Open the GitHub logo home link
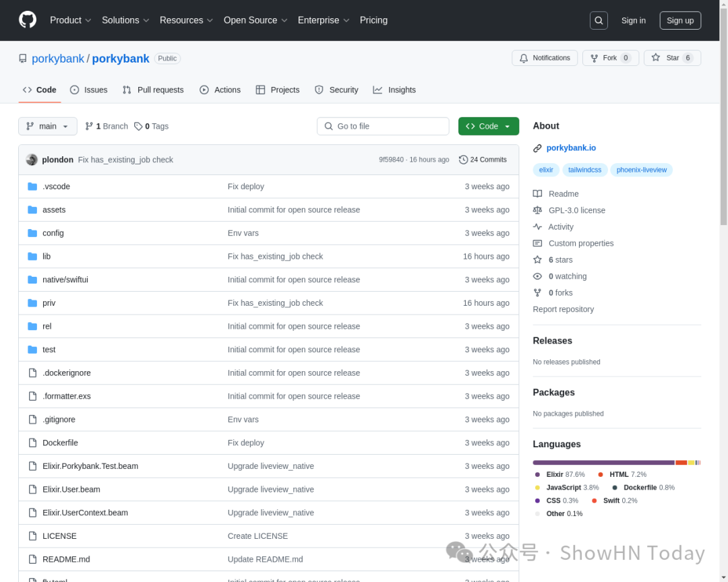Image resolution: width=728 pixels, height=582 pixels. 28,20
